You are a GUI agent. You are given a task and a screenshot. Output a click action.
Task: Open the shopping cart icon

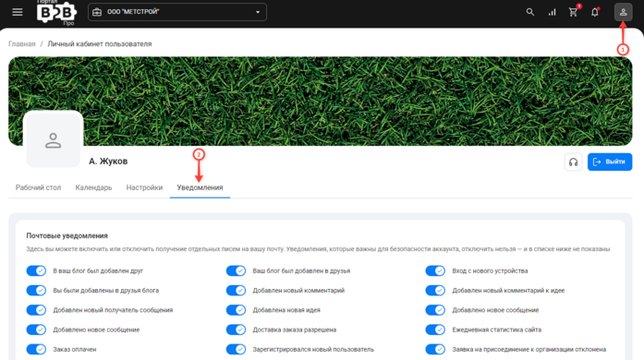pos(574,12)
